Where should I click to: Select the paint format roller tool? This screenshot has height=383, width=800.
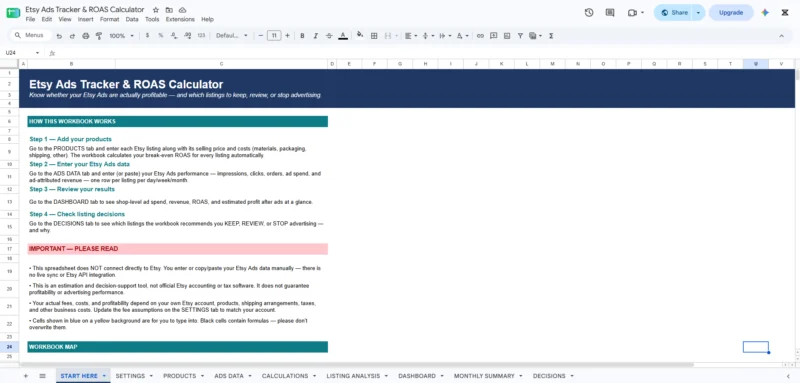coord(99,36)
